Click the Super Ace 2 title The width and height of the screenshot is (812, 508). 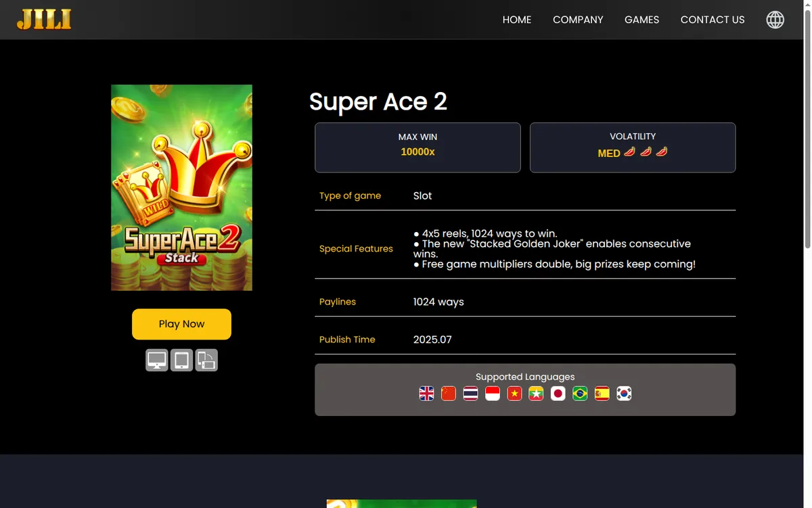coord(378,101)
